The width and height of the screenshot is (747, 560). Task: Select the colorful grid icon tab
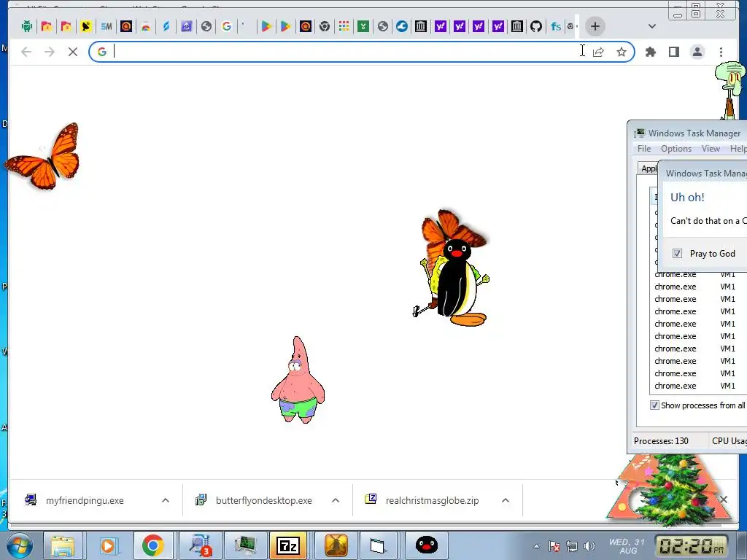tap(344, 26)
